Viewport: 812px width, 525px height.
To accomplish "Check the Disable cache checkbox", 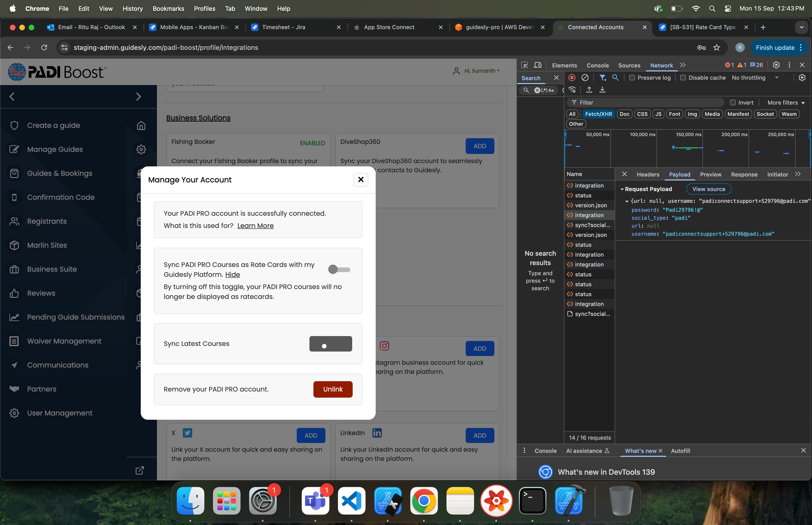I will click(683, 78).
